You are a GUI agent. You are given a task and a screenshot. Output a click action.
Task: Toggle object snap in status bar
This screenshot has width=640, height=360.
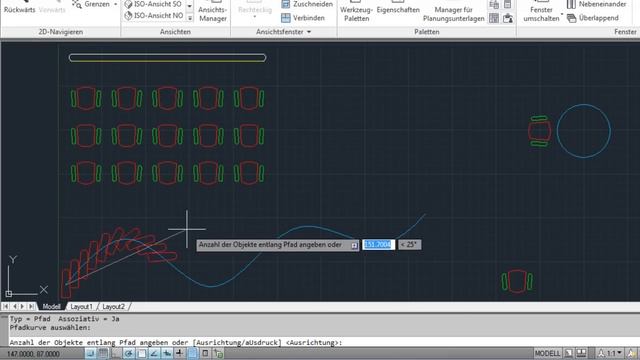pyautogui.click(x=142, y=353)
